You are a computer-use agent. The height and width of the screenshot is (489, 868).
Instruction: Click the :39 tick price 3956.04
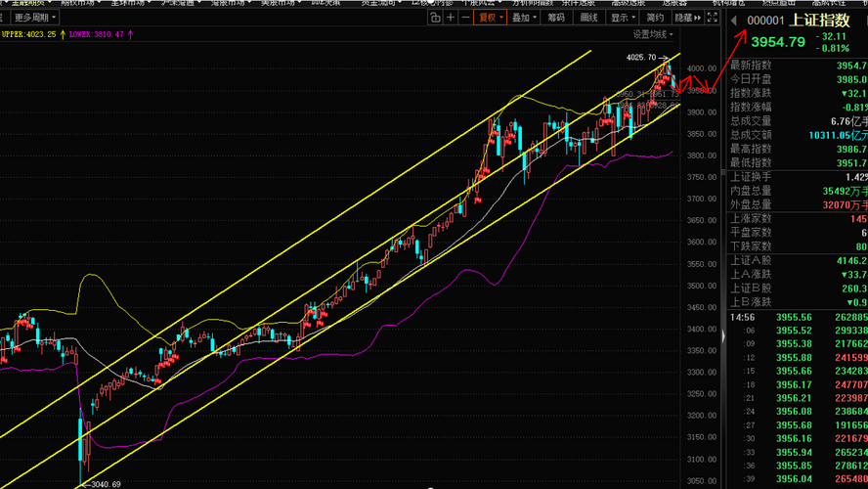[794, 479]
